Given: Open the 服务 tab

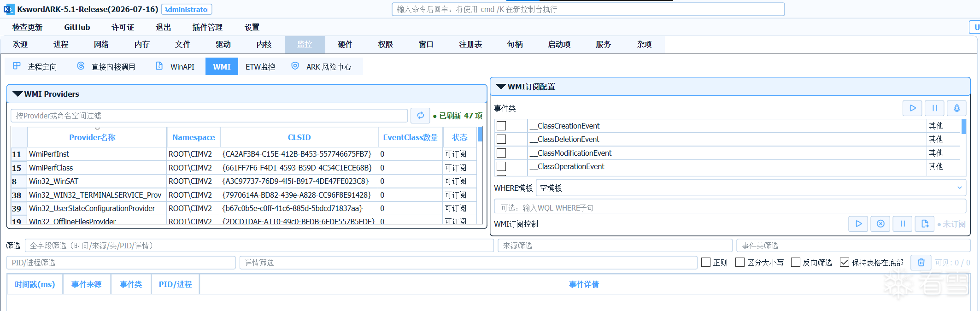Looking at the screenshot, I should pyautogui.click(x=603, y=44).
